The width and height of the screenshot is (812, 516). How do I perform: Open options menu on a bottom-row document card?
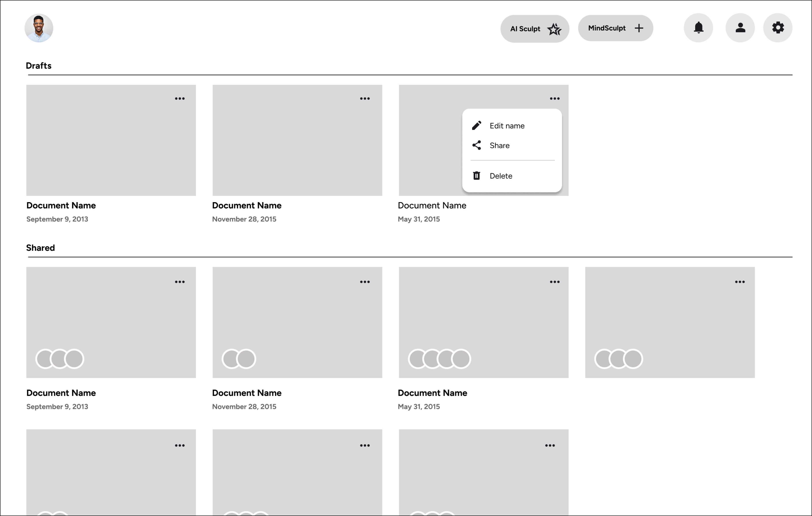[x=180, y=445]
